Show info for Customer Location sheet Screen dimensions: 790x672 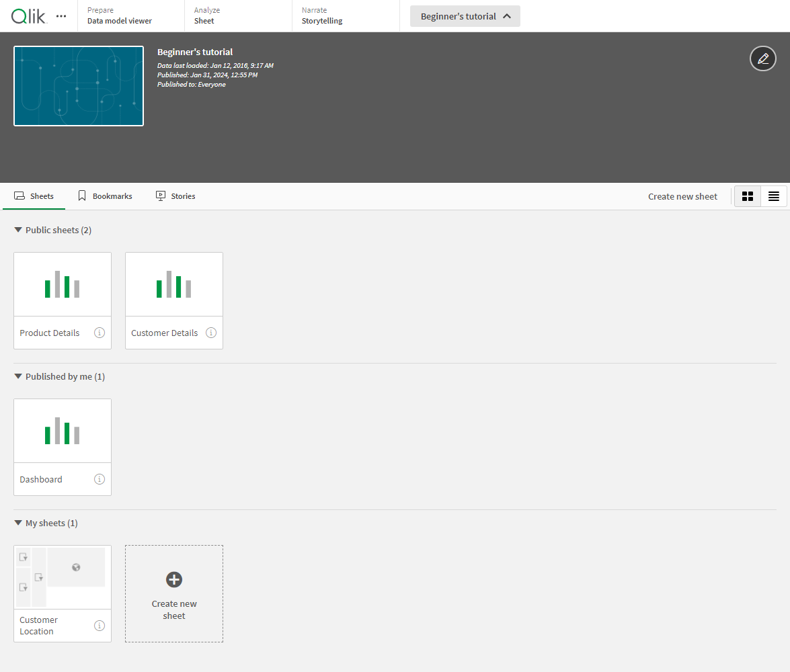[100, 626]
